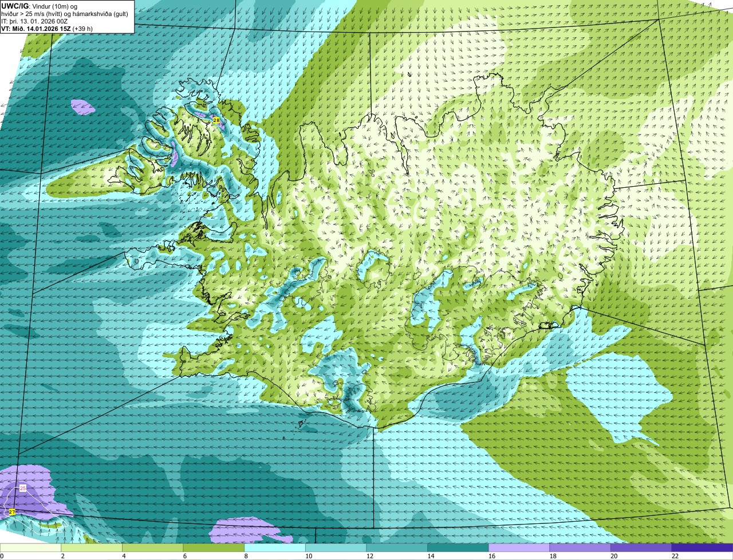Image resolution: width=733 pixels, height=560 pixels.
Task: Click the '22' tick label on the colorbar
Action: pos(675,556)
